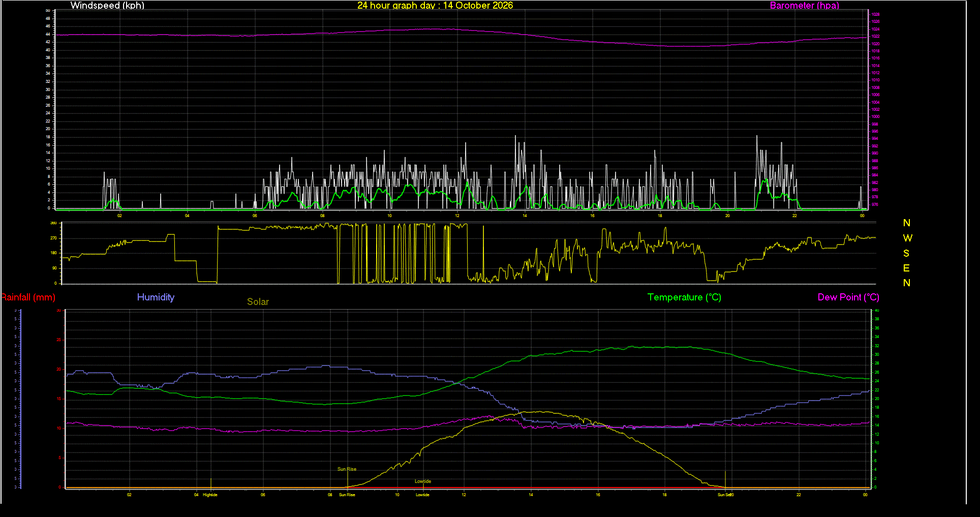The height and width of the screenshot is (517, 980).
Task: Click the 'Solar' label
Action: [258, 302]
